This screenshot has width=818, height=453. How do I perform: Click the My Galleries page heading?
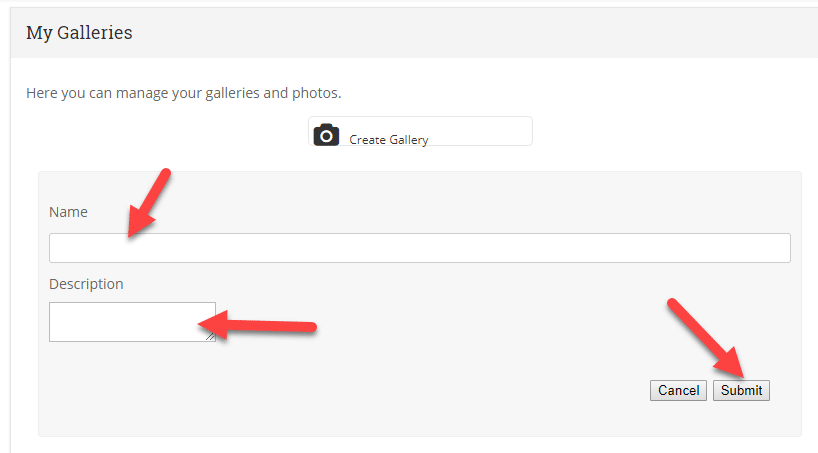pos(79,33)
